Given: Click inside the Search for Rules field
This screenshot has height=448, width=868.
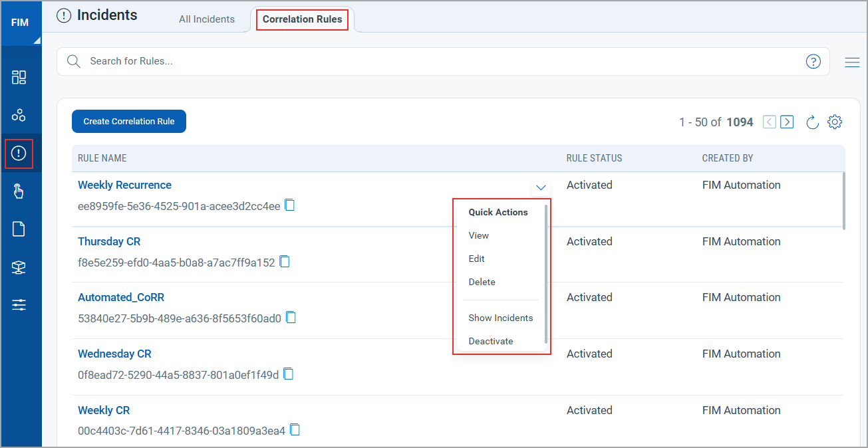Looking at the screenshot, I should (266, 61).
